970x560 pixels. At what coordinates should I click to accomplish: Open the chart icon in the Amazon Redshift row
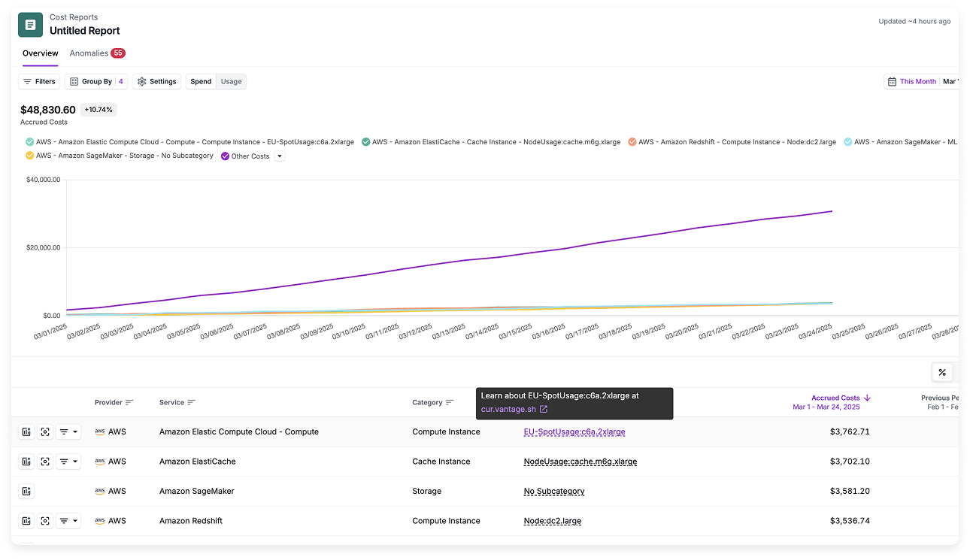26,520
